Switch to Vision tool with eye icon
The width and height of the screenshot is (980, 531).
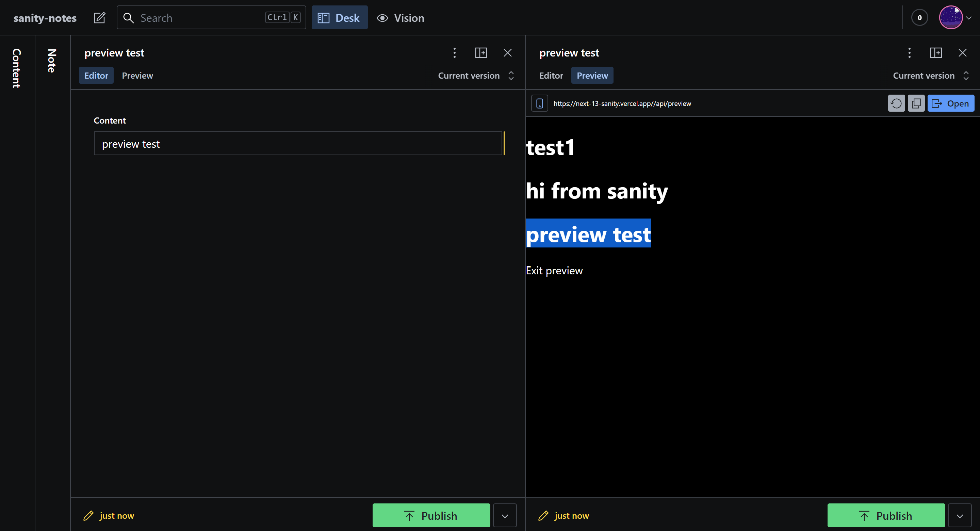pyautogui.click(x=400, y=18)
